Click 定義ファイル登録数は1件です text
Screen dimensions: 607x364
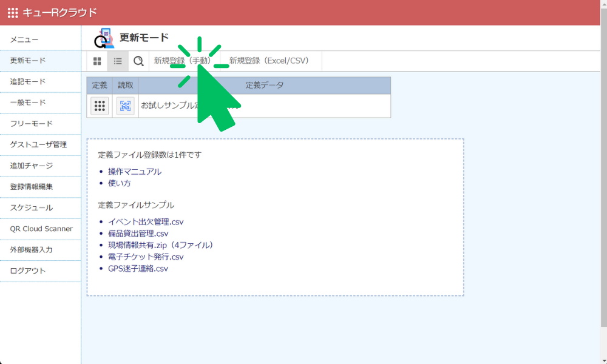[x=150, y=155]
